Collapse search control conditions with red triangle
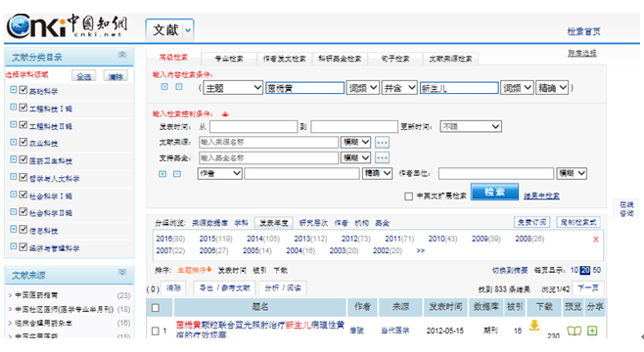Screen dimensions: 644x352 [x=225, y=114]
